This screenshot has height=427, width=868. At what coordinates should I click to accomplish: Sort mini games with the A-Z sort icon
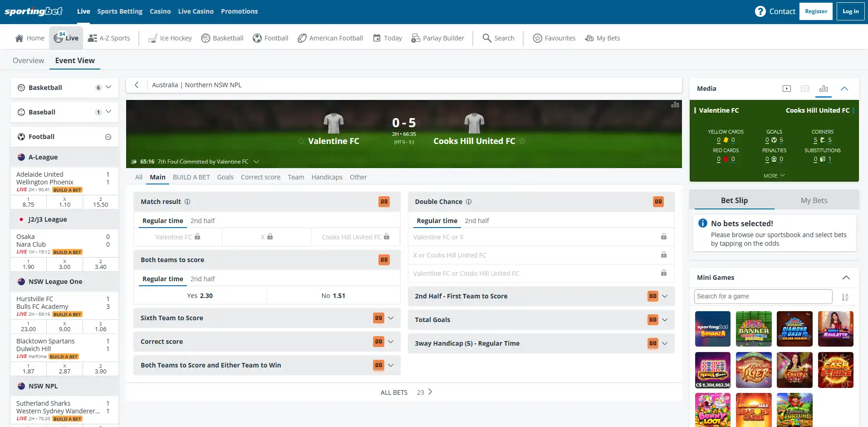point(845,297)
